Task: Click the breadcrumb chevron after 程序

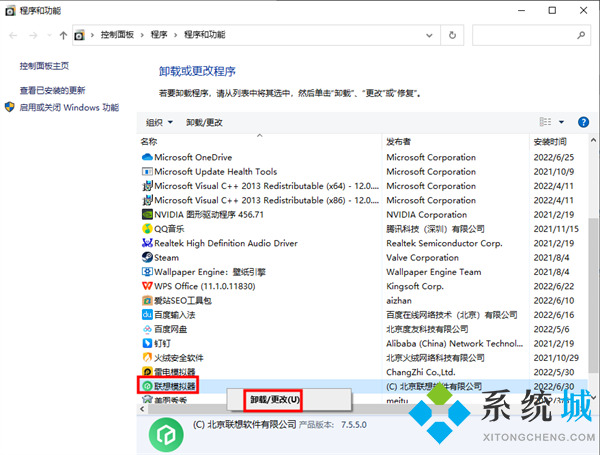Action: point(175,35)
